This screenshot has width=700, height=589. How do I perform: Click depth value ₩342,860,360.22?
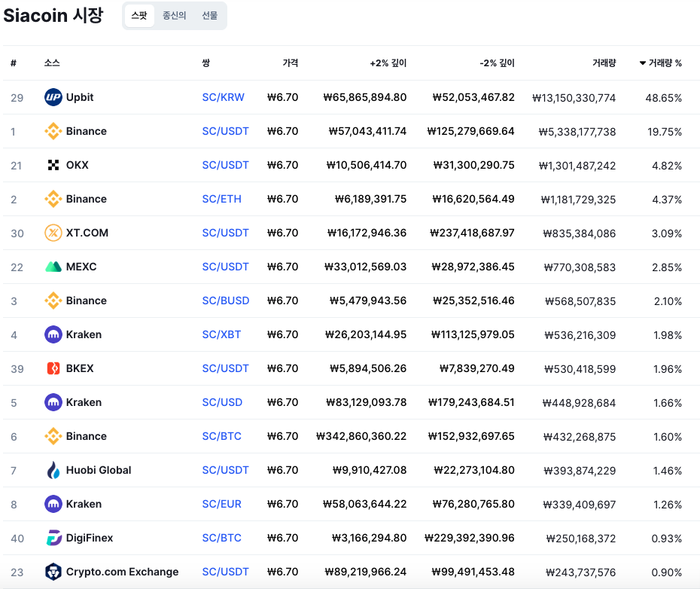click(x=361, y=436)
